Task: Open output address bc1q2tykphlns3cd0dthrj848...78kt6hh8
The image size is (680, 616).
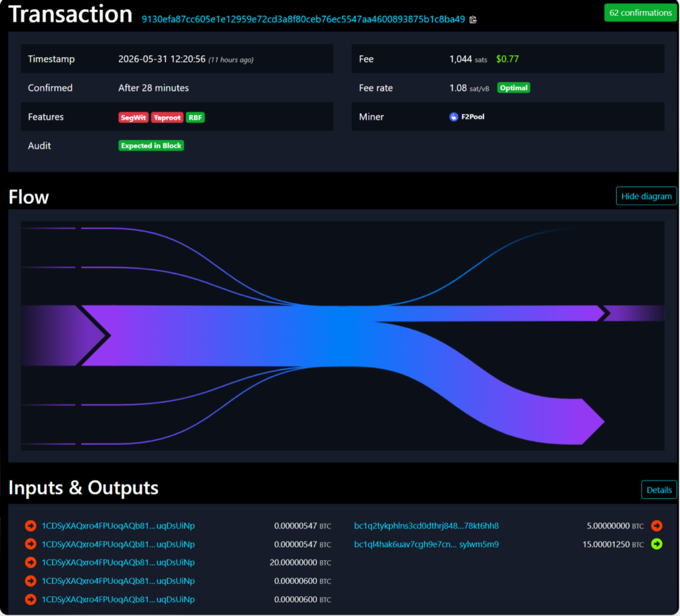Action: click(x=426, y=526)
